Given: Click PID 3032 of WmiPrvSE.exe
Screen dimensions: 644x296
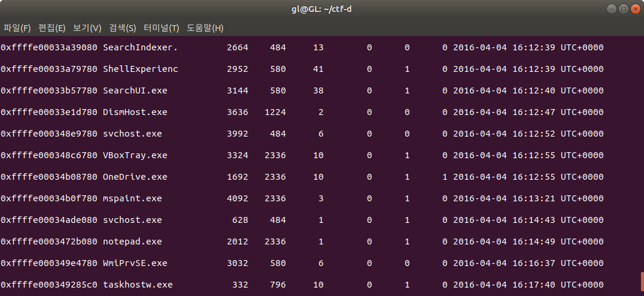Looking at the screenshot, I should tap(238, 263).
